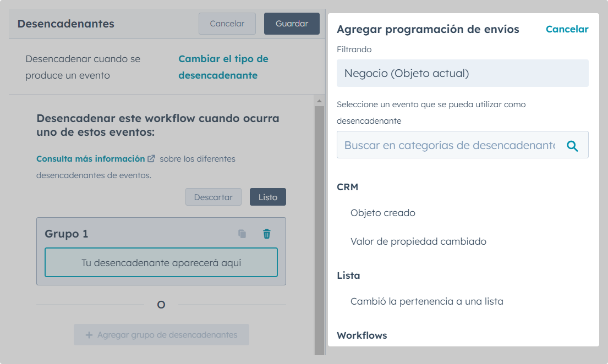The image size is (608, 364).
Task: Click Cancelar in the Desencadenantes header
Action: click(227, 24)
